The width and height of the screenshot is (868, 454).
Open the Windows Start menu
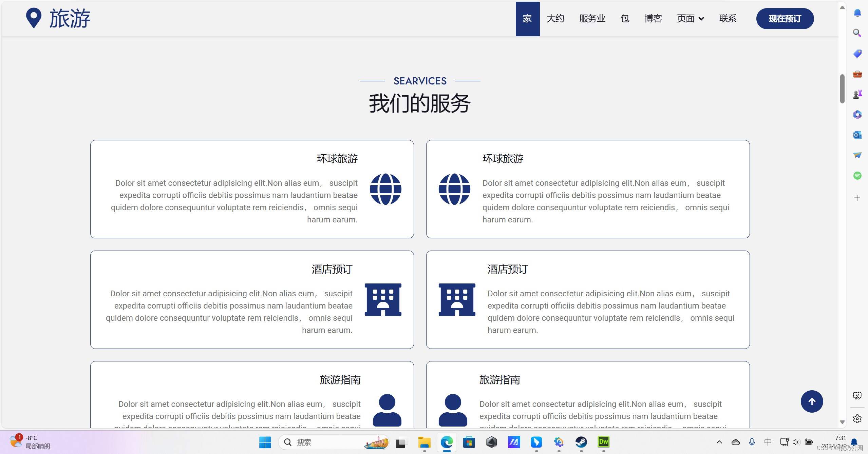(x=265, y=442)
